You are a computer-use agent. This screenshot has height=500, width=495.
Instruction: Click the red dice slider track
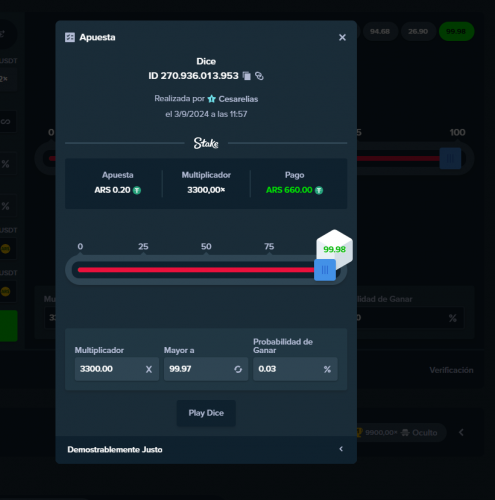(196, 270)
